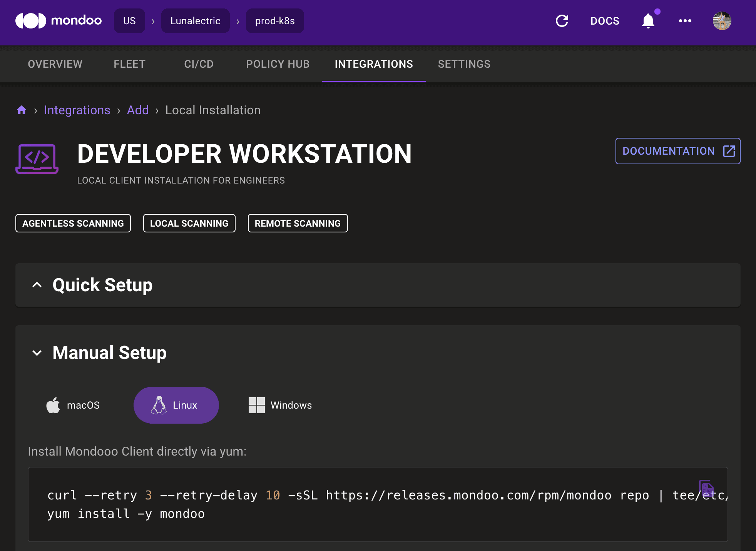This screenshot has width=756, height=551.
Task: Select the macOS platform option
Action: pyautogui.click(x=73, y=405)
